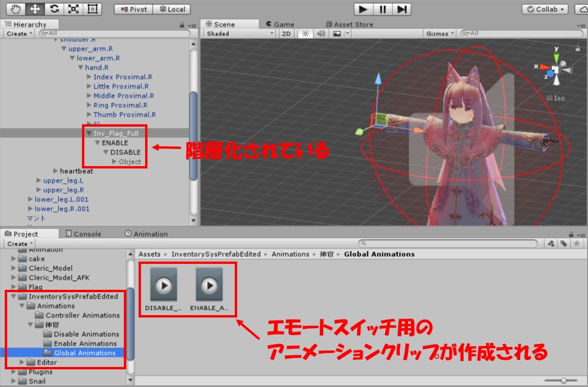Open the Shaded draw mode dropdown
The width and height of the screenshot is (588, 387).
239,34
